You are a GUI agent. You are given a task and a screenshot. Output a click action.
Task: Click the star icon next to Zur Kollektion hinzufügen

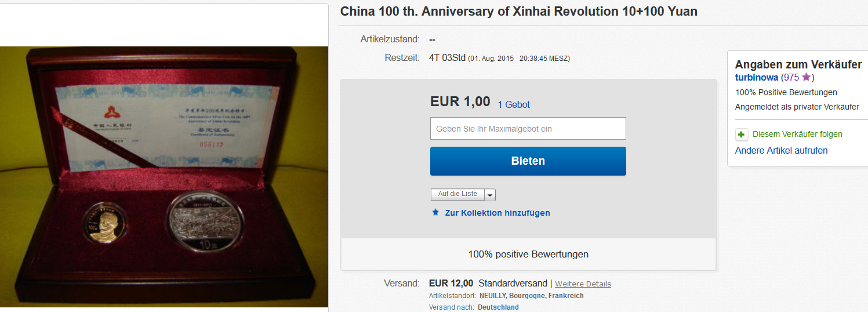pyautogui.click(x=435, y=212)
